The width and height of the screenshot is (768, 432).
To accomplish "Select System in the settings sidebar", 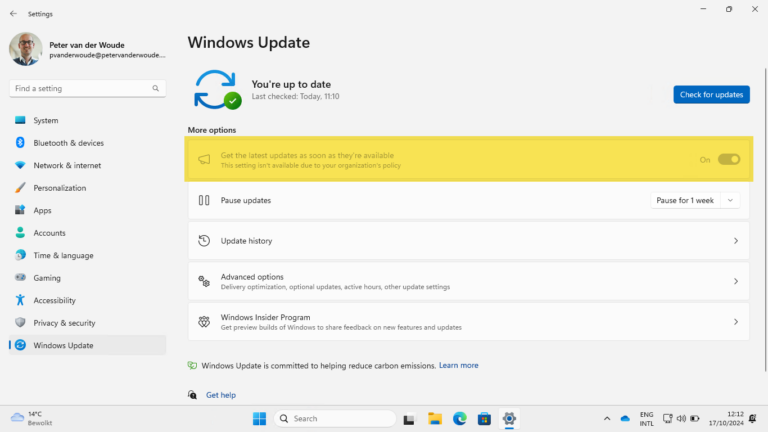I will (x=46, y=120).
